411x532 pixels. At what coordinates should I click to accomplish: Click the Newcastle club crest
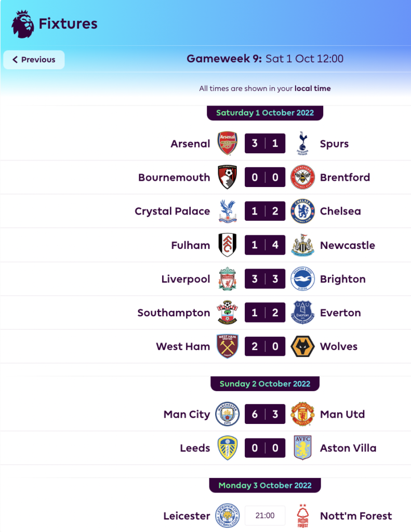pyautogui.click(x=302, y=245)
